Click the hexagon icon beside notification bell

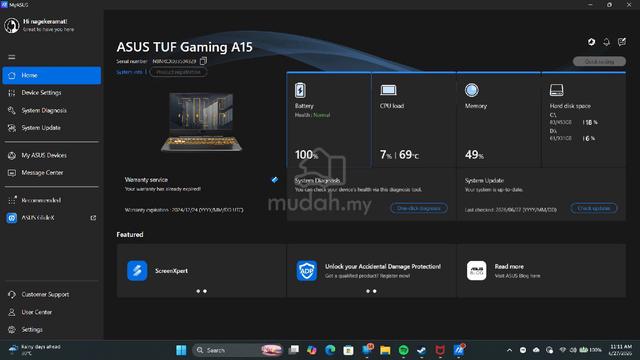591,42
